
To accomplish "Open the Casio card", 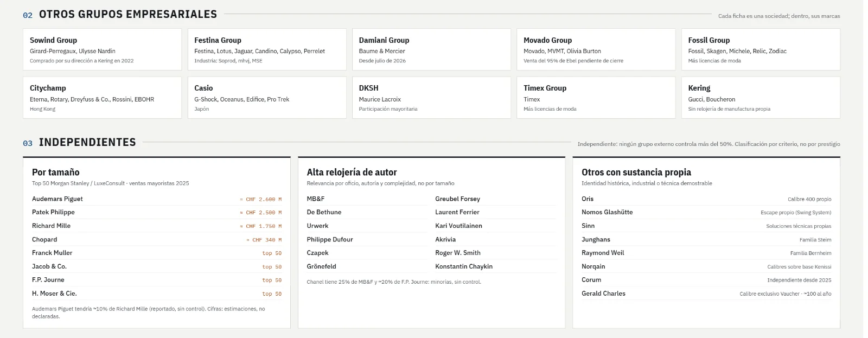I will (x=267, y=98).
